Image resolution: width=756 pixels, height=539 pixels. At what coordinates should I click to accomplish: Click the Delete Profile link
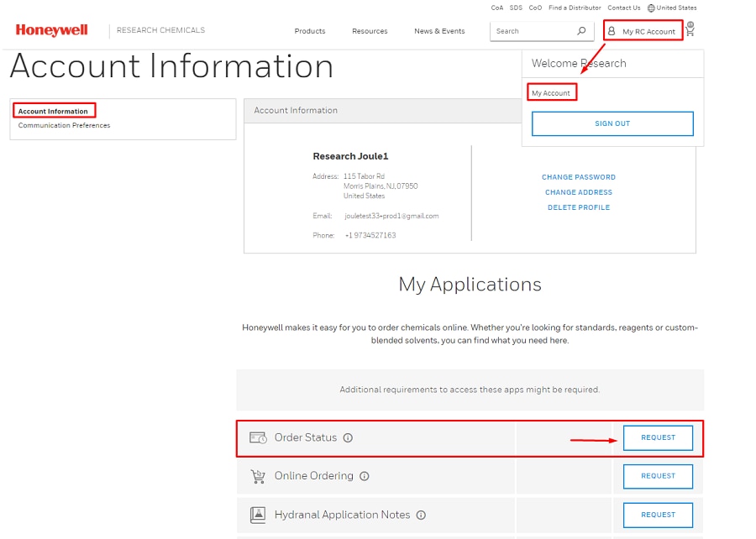578,207
